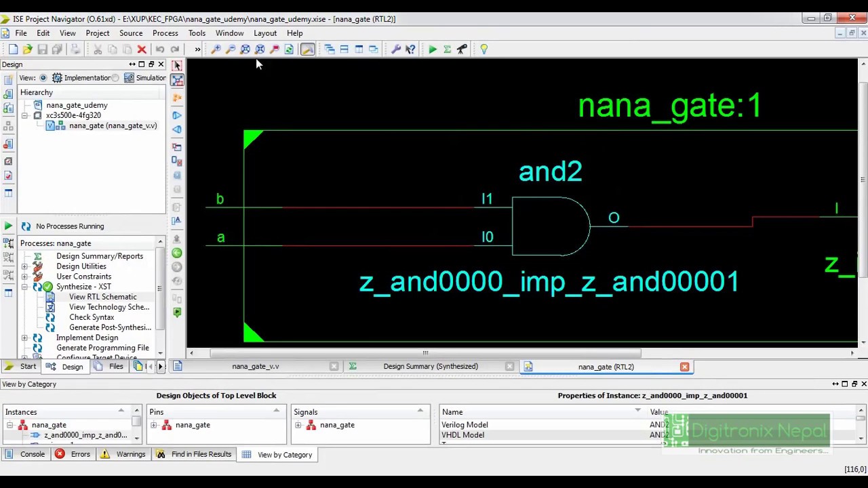Viewport: 868px width, 488px height.
Task: Close the nana_gate (RTL2) tab with red X
Action: [x=684, y=367]
